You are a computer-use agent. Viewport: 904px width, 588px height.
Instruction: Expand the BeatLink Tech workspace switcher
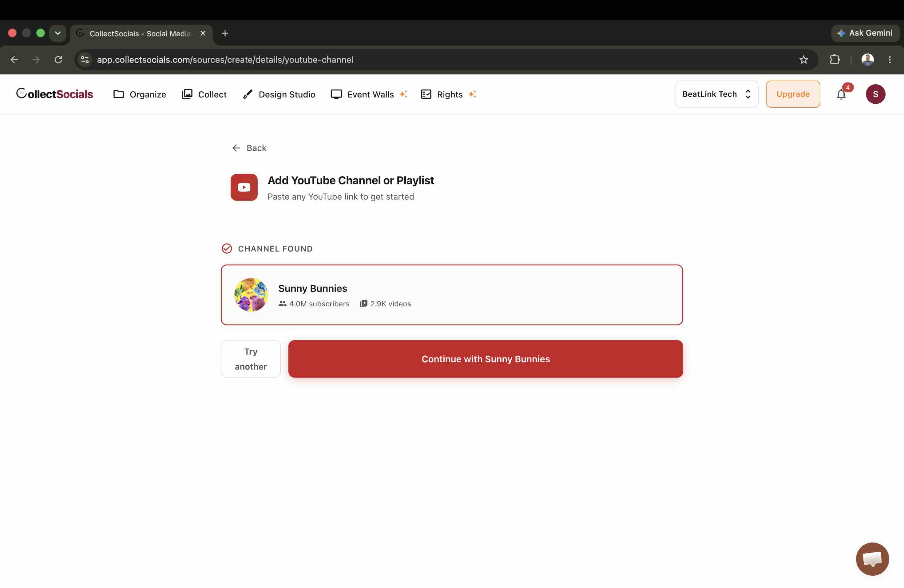tap(716, 94)
